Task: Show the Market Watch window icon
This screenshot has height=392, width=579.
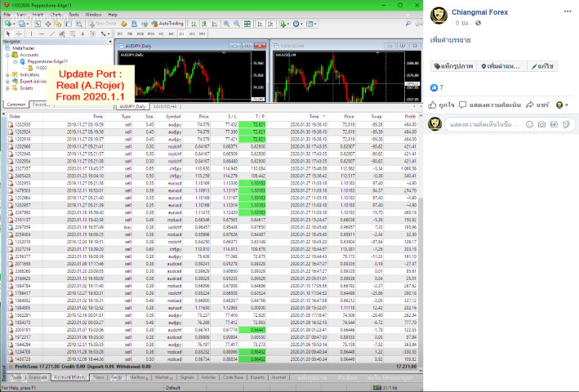Action: pos(38,24)
